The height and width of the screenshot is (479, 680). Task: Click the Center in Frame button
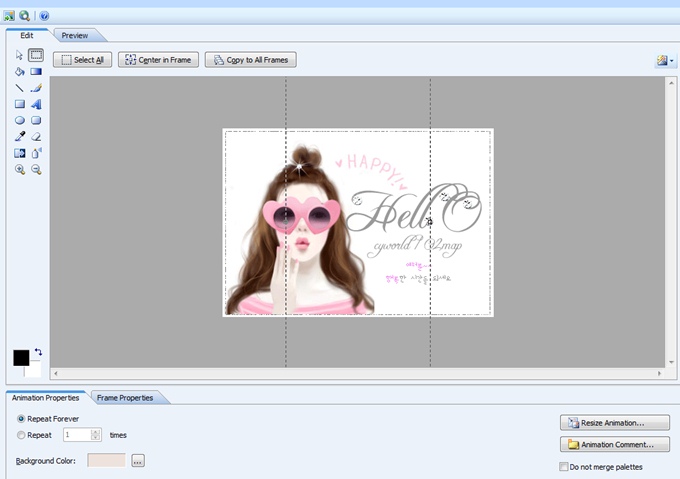pos(158,60)
